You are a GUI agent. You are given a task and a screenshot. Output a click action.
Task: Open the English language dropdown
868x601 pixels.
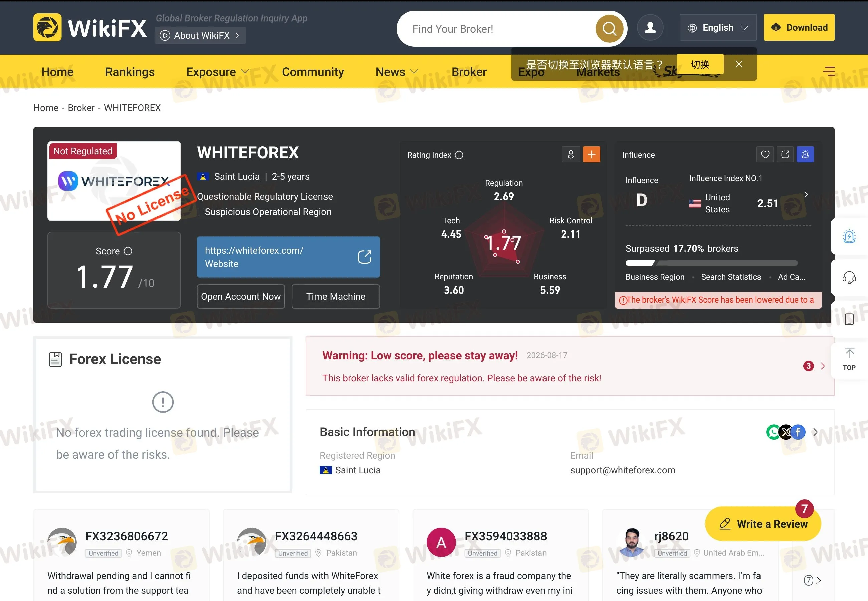718,27
